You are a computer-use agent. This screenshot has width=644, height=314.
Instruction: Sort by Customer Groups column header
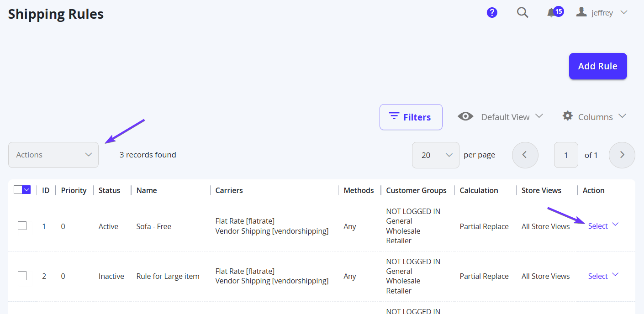pos(417,190)
